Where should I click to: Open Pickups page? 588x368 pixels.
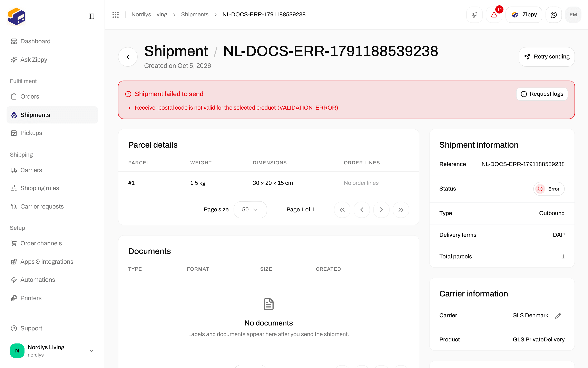coord(52,133)
